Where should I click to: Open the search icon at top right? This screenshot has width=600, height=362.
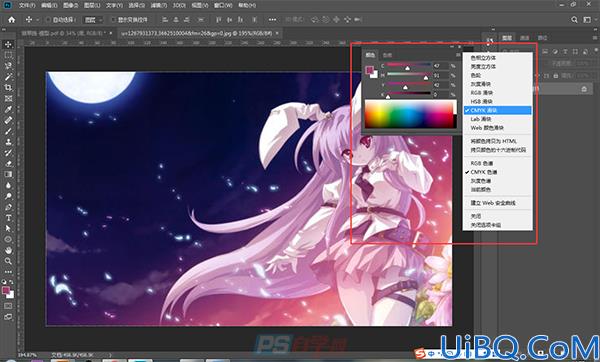574,20
